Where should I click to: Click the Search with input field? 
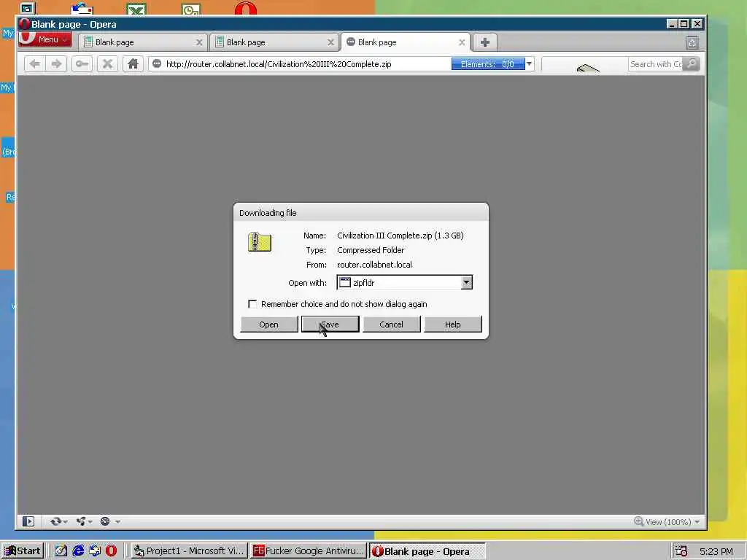(x=656, y=64)
